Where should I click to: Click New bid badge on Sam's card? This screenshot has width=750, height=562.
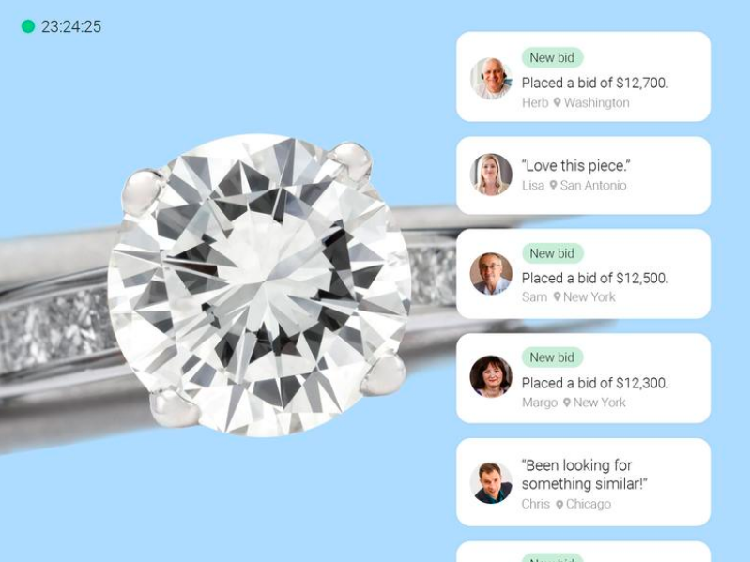[x=552, y=253]
